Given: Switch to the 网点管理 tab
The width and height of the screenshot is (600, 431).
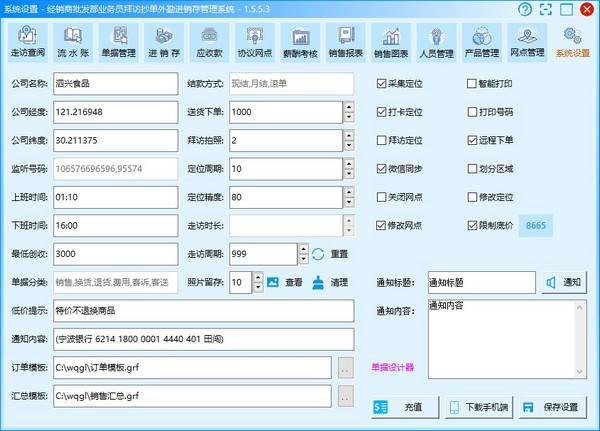Looking at the screenshot, I should coord(527,44).
